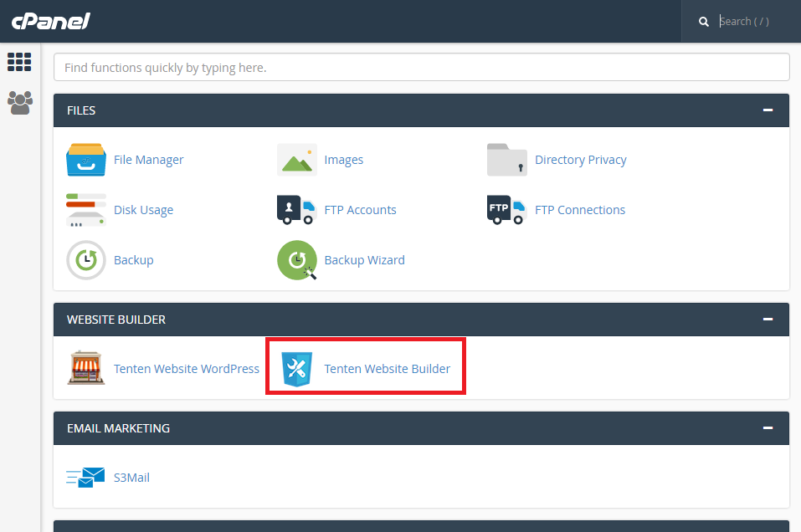Click the FILES section header title

pos(81,110)
